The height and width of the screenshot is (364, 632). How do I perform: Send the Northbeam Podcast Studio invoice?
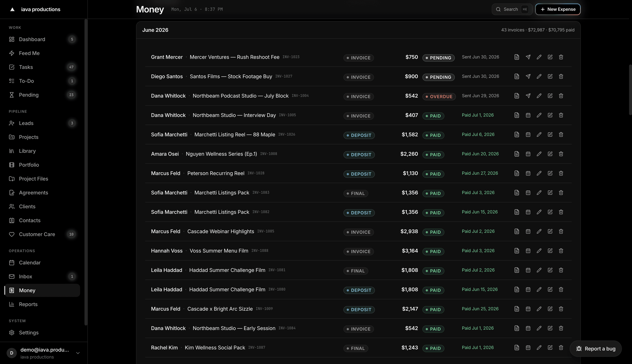528,96
